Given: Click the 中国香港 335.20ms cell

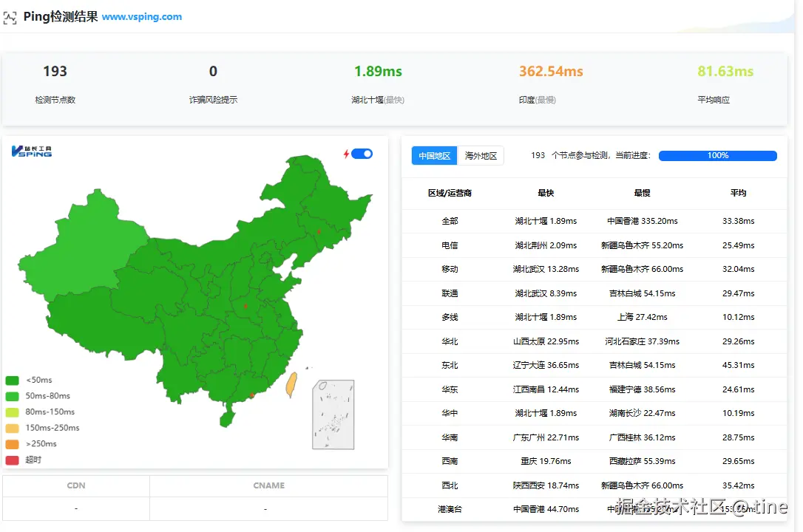Looking at the screenshot, I should [643, 221].
